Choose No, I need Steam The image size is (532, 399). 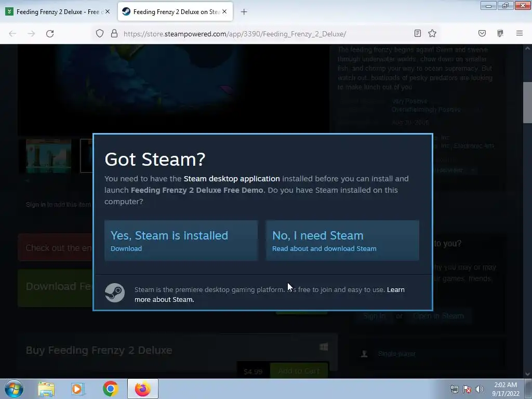click(x=342, y=241)
